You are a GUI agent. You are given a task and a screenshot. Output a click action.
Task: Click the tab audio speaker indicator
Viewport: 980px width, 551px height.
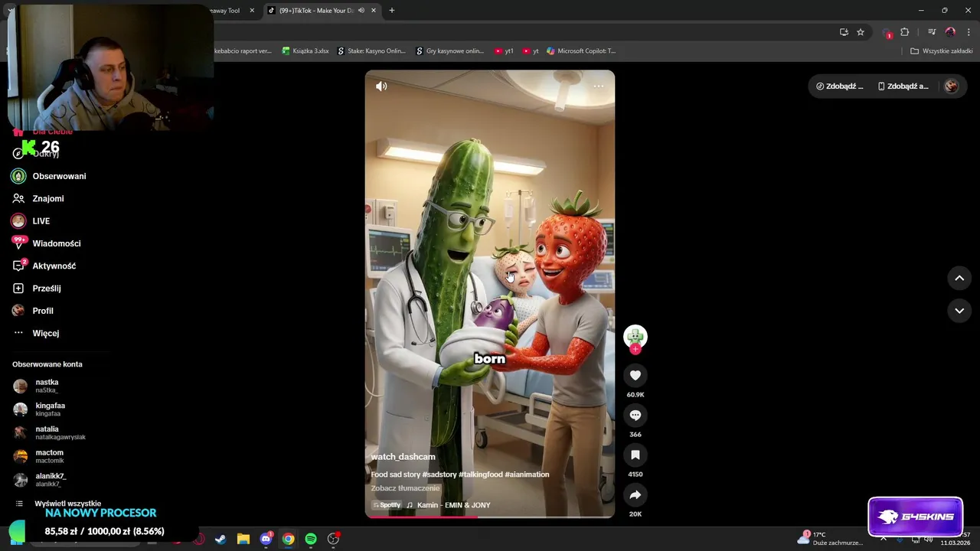[x=361, y=11]
